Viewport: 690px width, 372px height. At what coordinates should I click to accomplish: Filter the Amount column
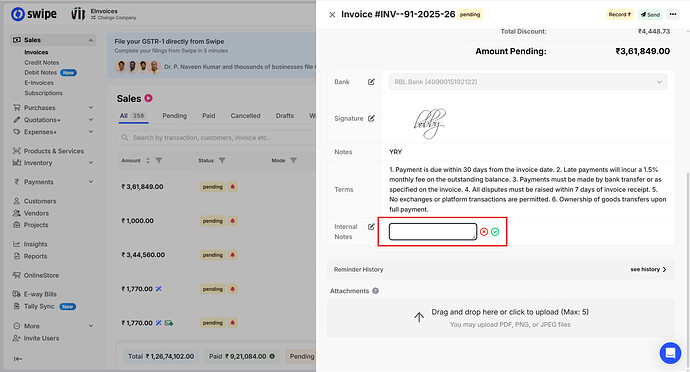[159, 161]
